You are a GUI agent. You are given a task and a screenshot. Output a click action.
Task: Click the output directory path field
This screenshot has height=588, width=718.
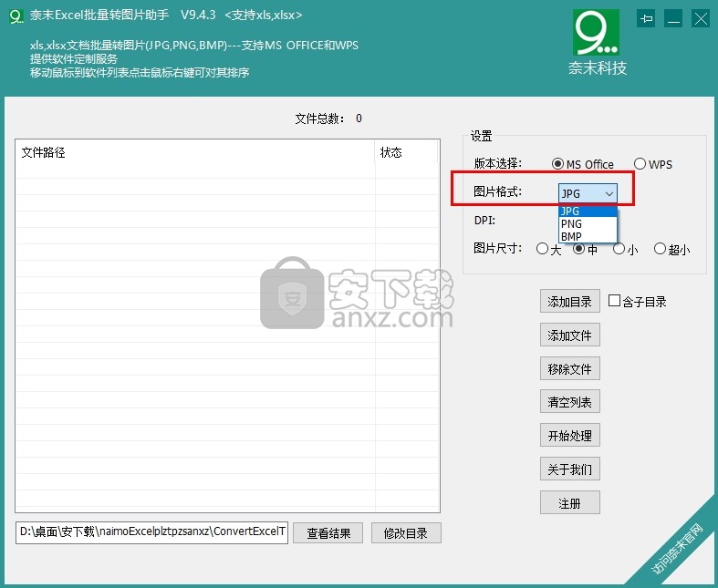click(151, 532)
